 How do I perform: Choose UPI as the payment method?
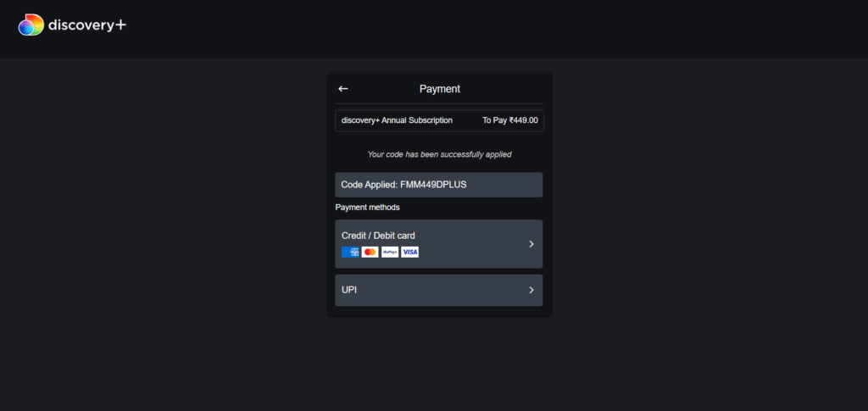click(439, 290)
